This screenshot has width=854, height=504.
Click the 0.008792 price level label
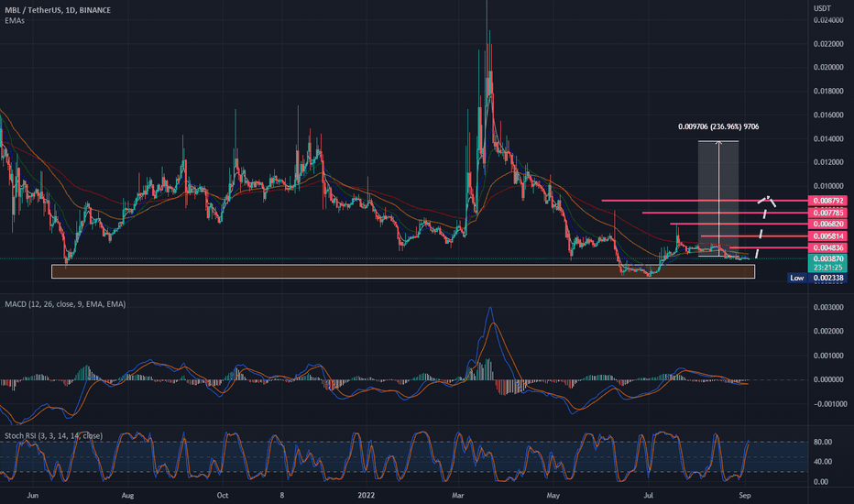click(827, 201)
